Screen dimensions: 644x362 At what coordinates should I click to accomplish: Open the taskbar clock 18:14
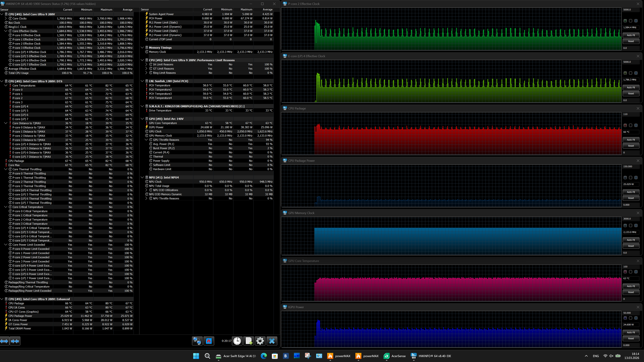(x=632, y=356)
